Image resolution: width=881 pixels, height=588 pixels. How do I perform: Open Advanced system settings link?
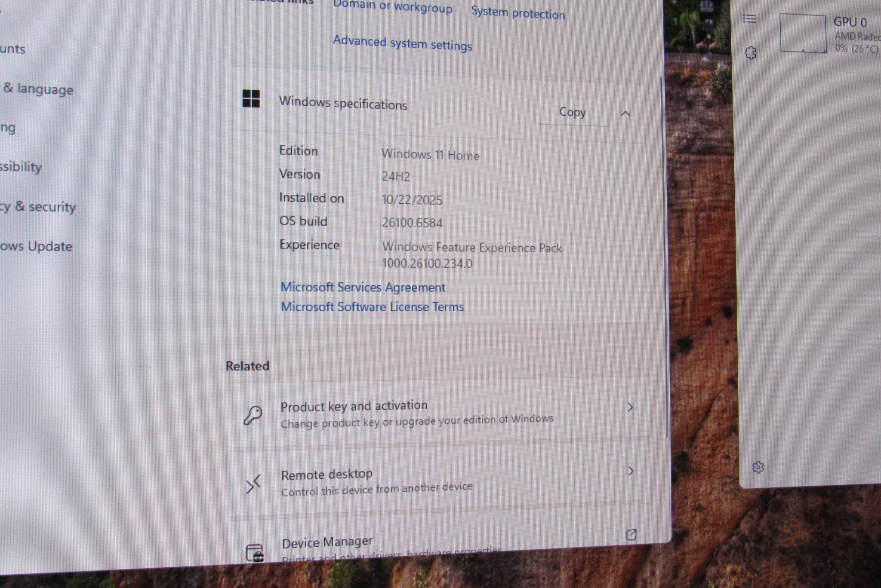pyautogui.click(x=402, y=43)
